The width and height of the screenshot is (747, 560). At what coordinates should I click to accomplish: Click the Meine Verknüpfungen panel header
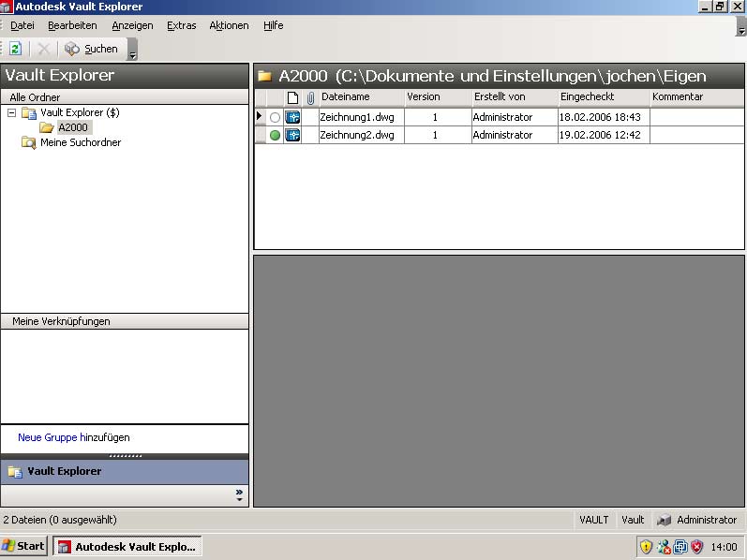click(125, 321)
